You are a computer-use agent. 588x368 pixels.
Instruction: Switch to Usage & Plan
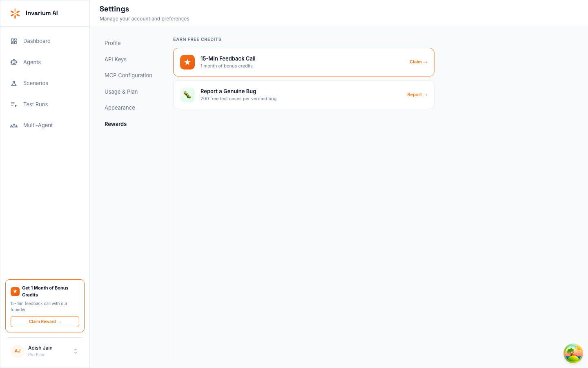tap(121, 92)
